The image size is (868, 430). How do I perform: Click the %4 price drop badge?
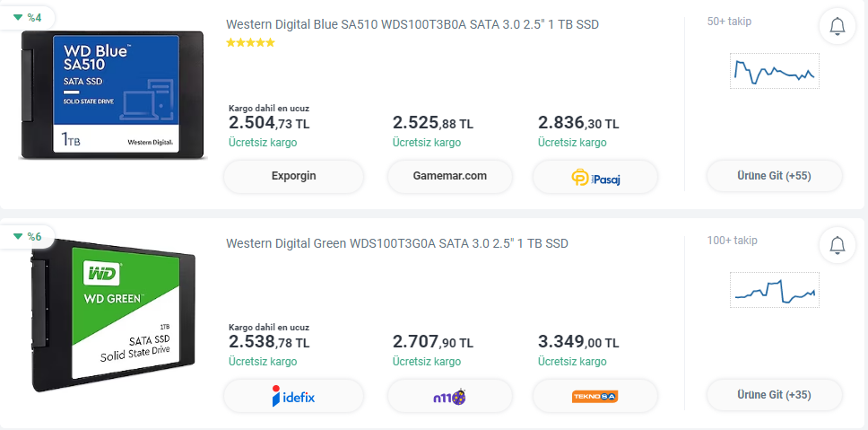pos(28,17)
